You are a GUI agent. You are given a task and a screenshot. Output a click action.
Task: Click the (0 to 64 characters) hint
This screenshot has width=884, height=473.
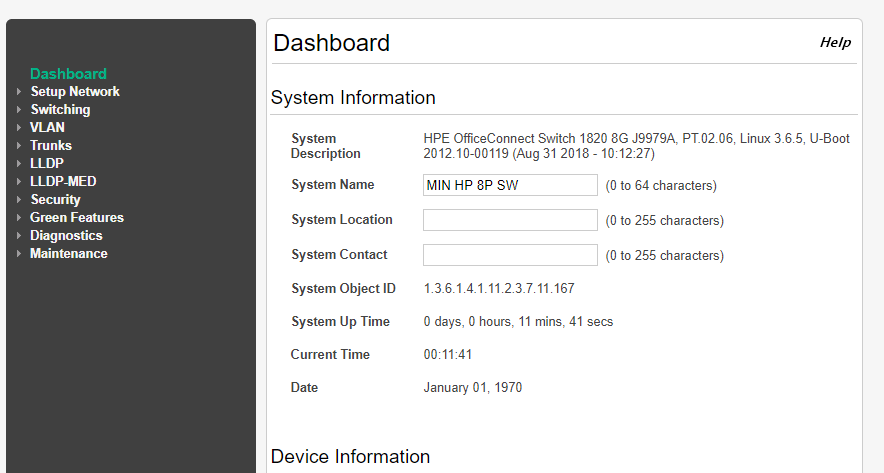click(661, 185)
